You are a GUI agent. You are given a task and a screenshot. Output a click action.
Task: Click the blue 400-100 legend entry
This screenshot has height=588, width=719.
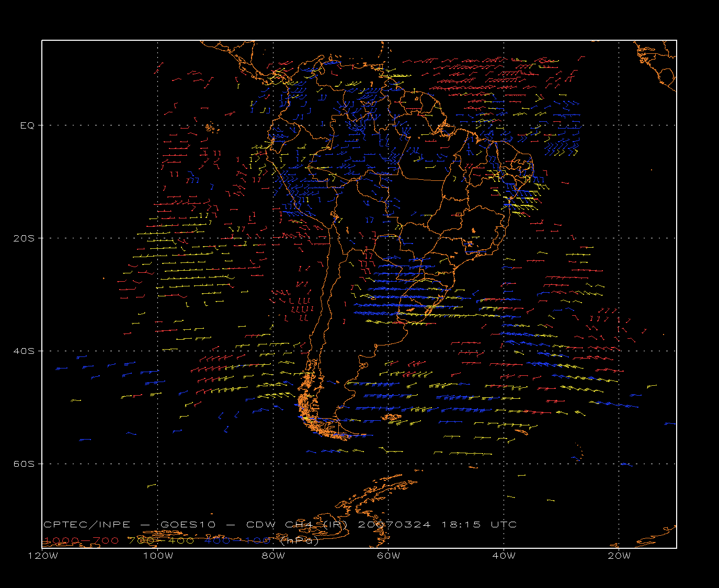237,540
